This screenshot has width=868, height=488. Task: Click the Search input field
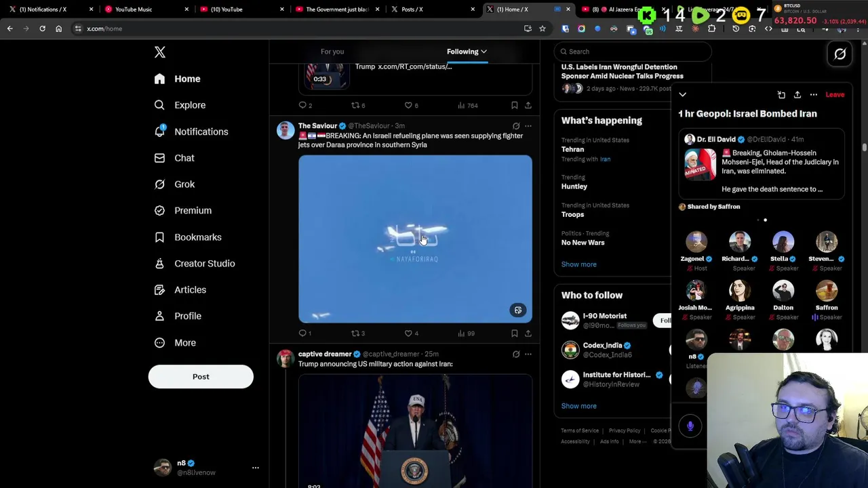pos(632,52)
